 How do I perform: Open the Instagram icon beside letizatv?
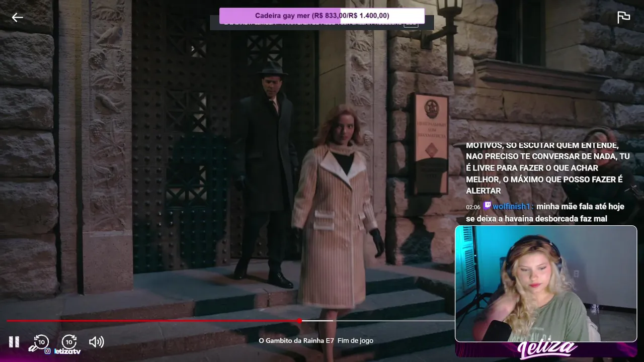click(x=47, y=351)
